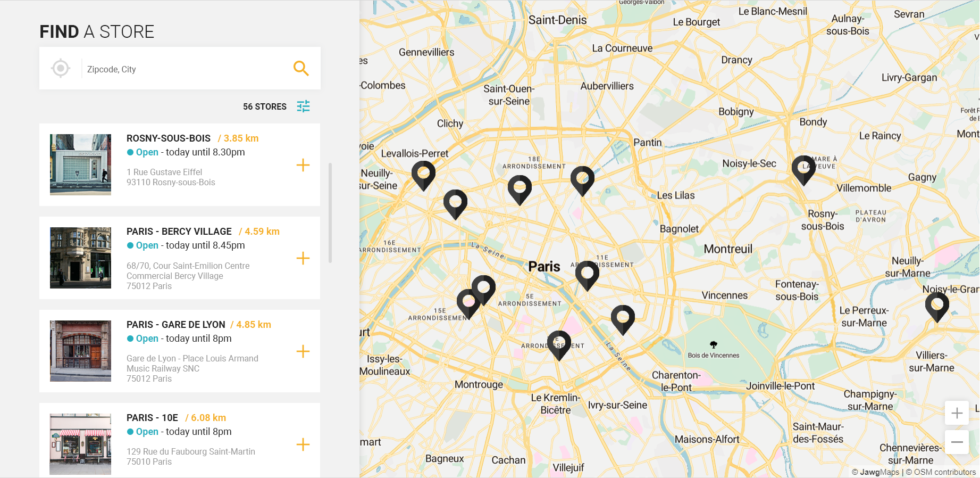Select the PARIS - 10E store title
Screen dimensions: 980x478
tap(152, 418)
